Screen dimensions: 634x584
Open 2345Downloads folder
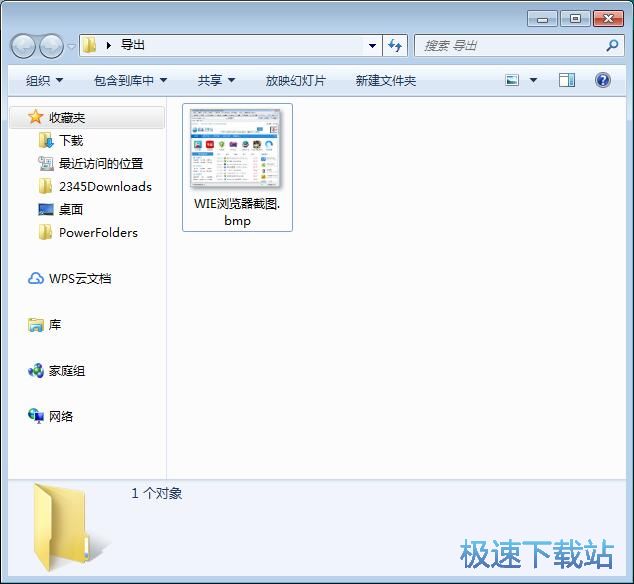105,186
